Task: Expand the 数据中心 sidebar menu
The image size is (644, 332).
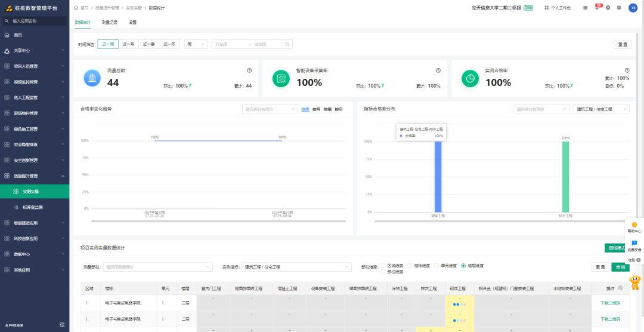Action: 35,254
